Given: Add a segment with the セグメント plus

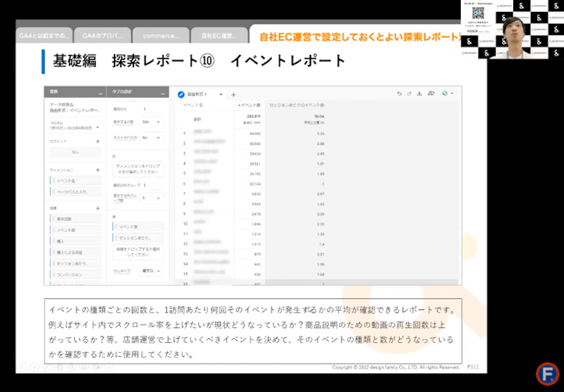Looking at the screenshot, I should [98, 141].
